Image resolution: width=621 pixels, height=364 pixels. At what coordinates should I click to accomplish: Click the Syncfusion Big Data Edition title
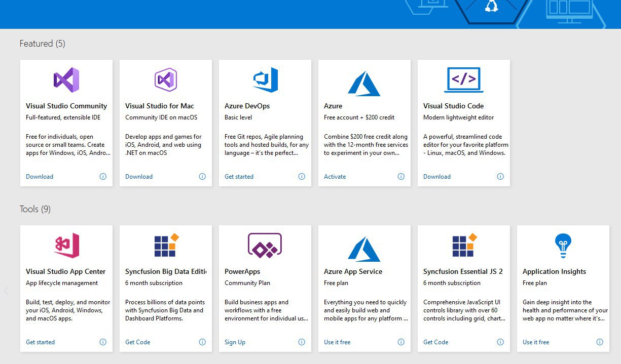tap(166, 271)
